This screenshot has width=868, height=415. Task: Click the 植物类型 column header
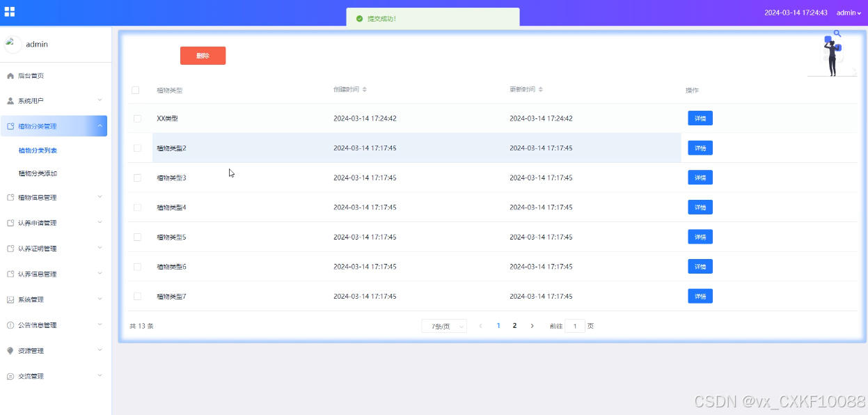tap(170, 91)
